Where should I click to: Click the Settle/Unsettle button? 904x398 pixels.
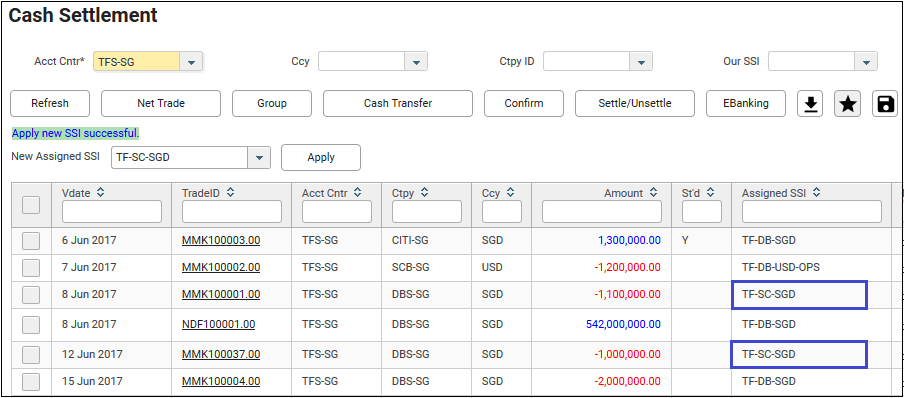click(635, 104)
